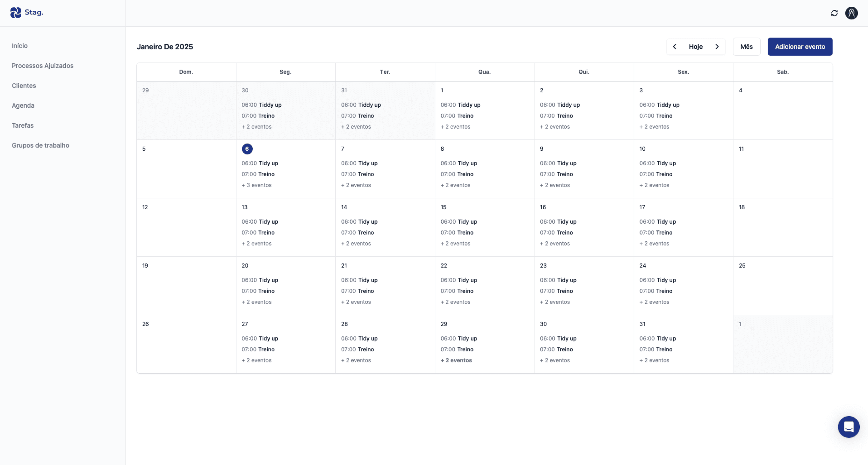868x465 pixels.
Task: Open 06:00 Tidy up on day 6
Action: pyautogui.click(x=260, y=163)
